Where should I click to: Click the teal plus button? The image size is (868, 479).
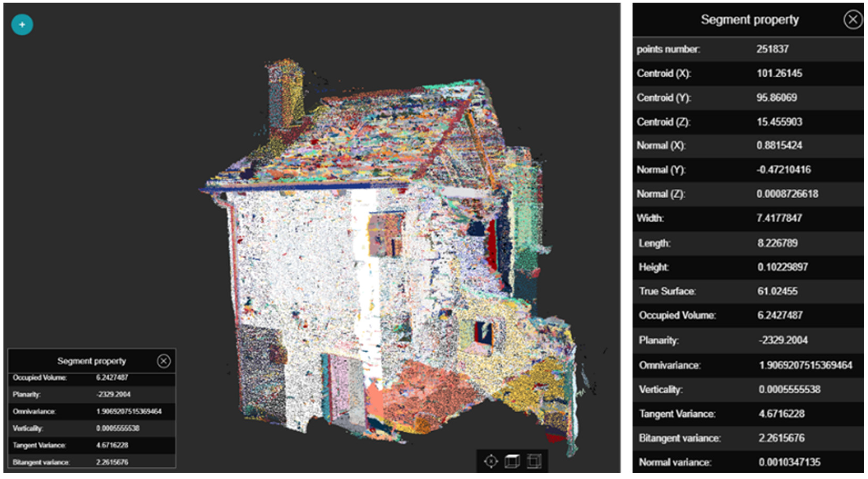click(22, 25)
